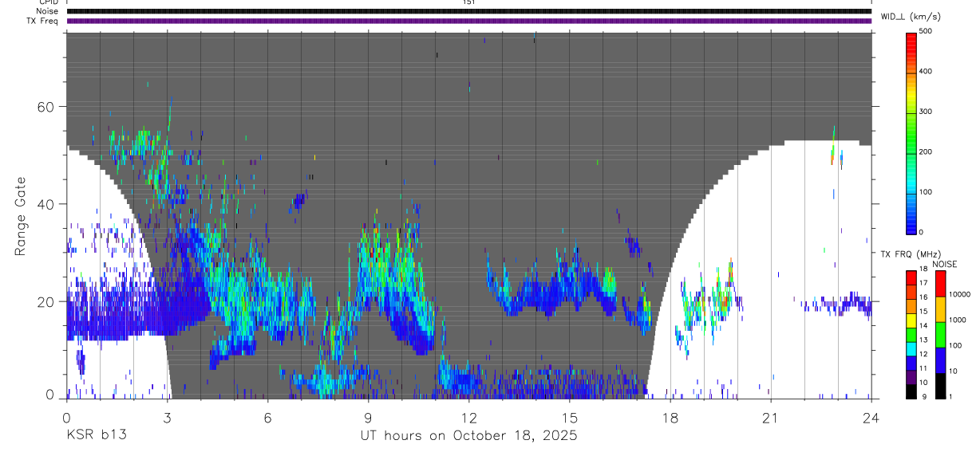Click the 400 label on the spectral width colorbar
The height and width of the screenshot is (452, 980).
(x=926, y=71)
